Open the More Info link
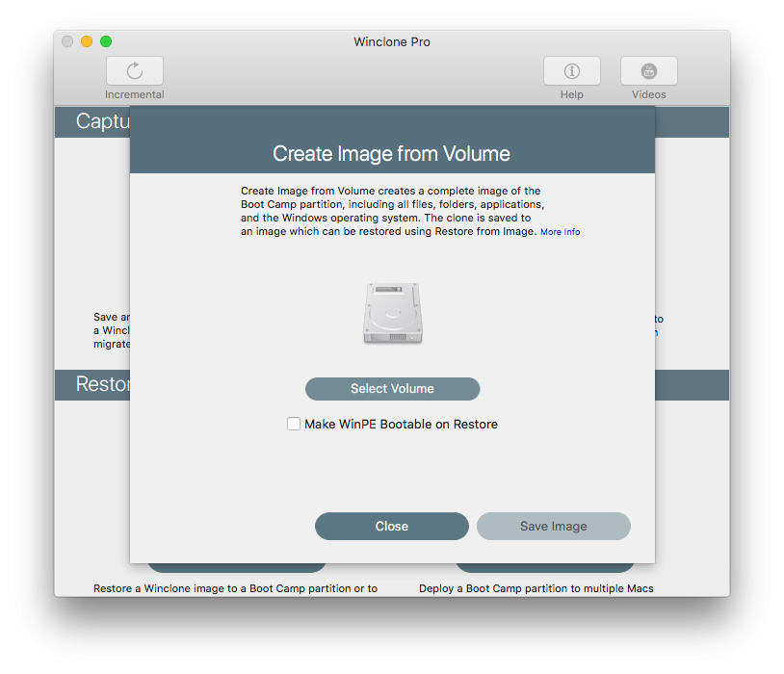The image size is (784, 674). [x=560, y=232]
